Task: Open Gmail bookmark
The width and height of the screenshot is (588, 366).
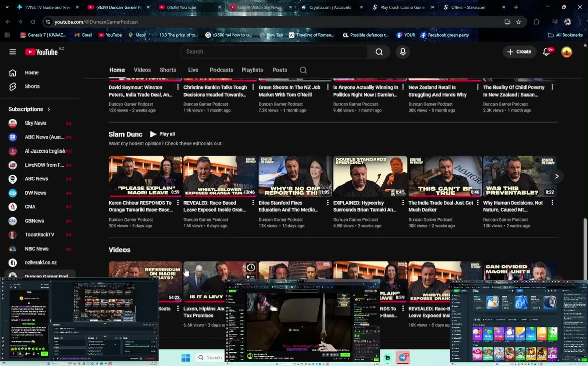Action: pos(83,35)
